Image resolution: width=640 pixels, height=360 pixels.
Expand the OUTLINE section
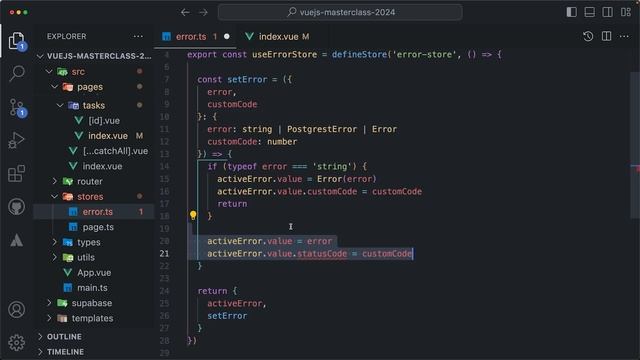click(x=93, y=337)
